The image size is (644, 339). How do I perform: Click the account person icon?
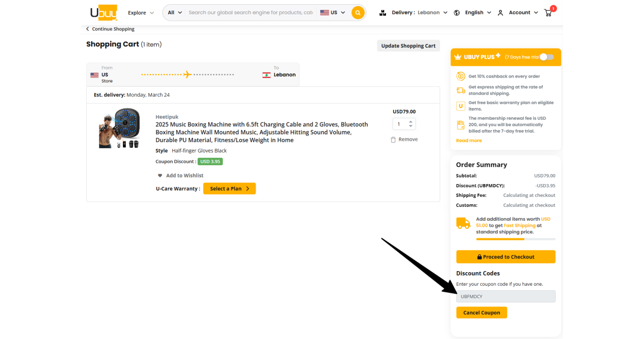pos(500,13)
